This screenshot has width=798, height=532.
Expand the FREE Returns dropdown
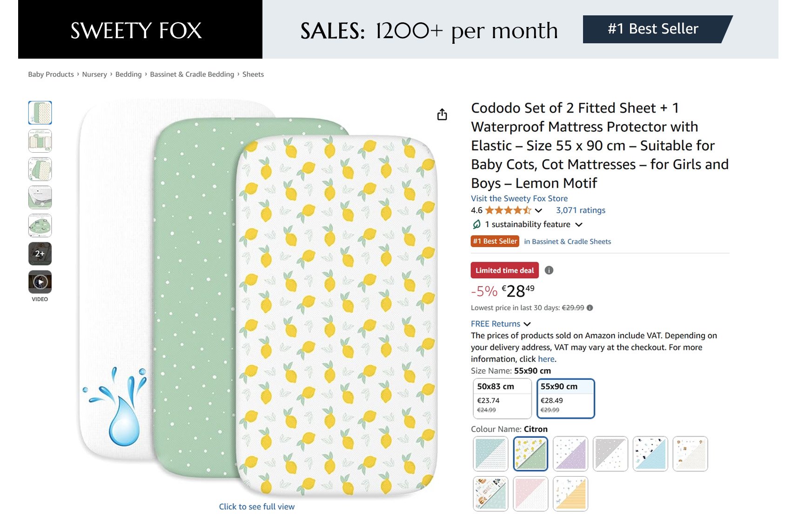(501, 324)
